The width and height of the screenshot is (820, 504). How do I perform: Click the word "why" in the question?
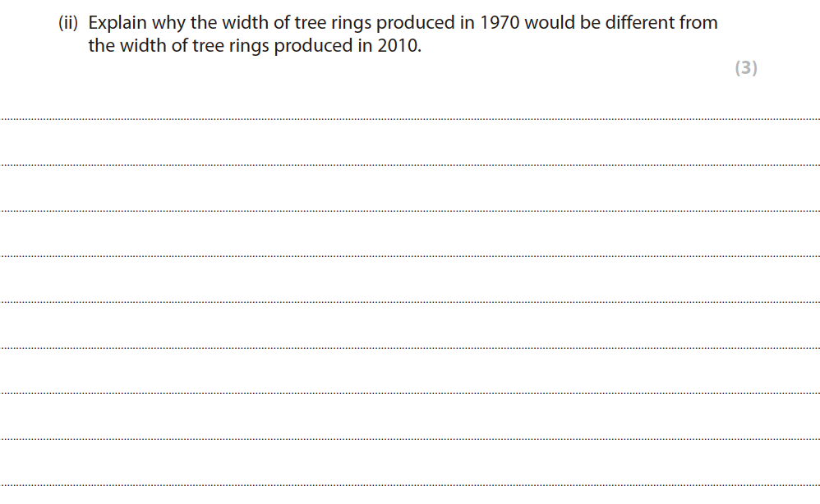[x=169, y=23]
